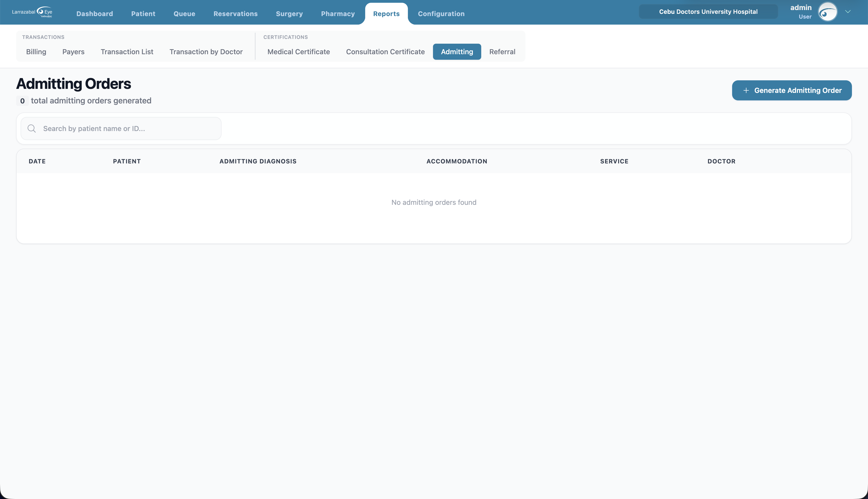Open Transaction by Doctor report
Screen dimensions: 868x499
click(206, 52)
